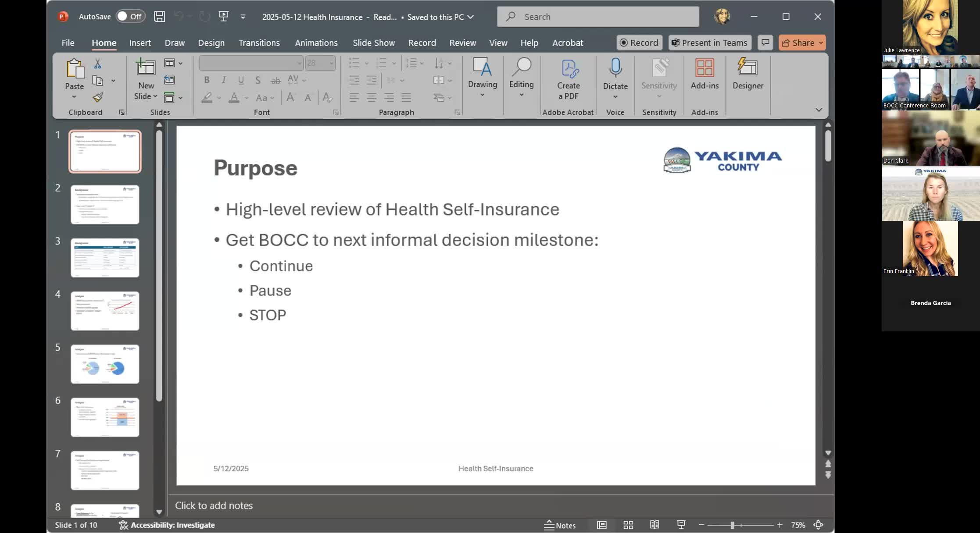Click the Cut scissors icon
The image size is (980, 533).
pos(97,64)
